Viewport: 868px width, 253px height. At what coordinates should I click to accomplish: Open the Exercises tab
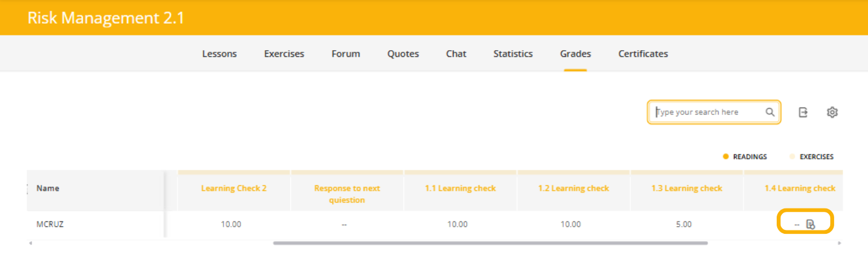click(x=284, y=54)
